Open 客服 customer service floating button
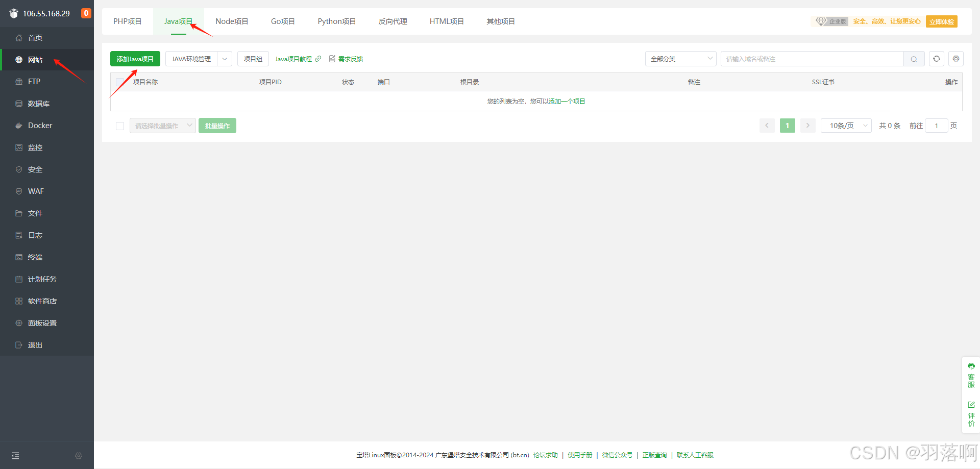This screenshot has height=469, width=980. click(x=971, y=375)
